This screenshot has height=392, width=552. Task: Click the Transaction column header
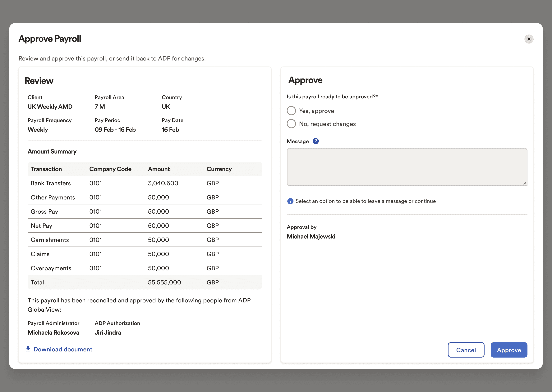pos(46,169)
